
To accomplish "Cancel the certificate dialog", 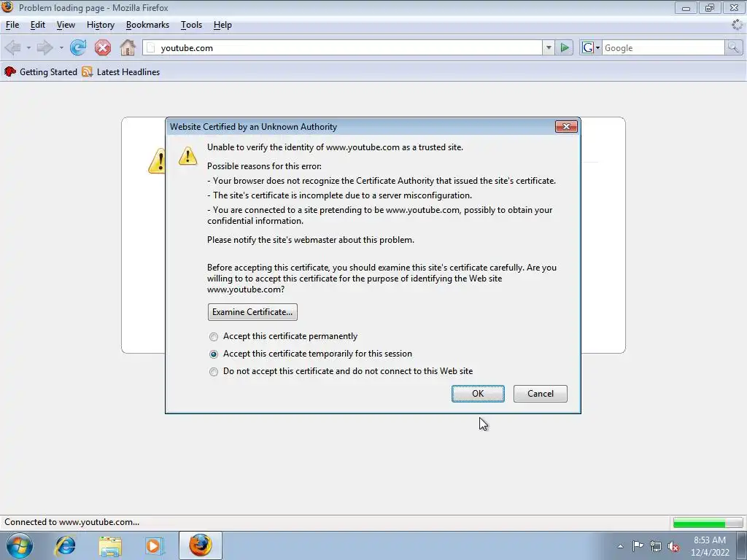I will tap(541, 393).
